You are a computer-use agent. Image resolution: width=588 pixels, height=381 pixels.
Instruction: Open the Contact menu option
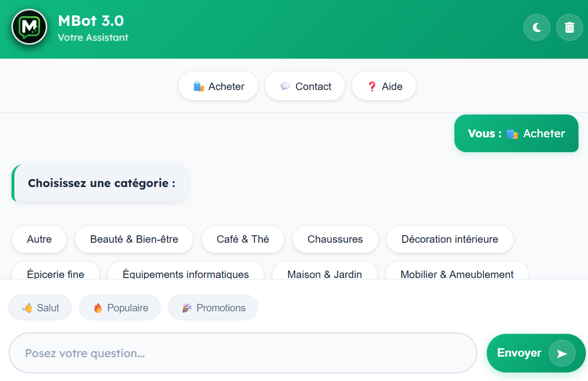coord(305,86)
